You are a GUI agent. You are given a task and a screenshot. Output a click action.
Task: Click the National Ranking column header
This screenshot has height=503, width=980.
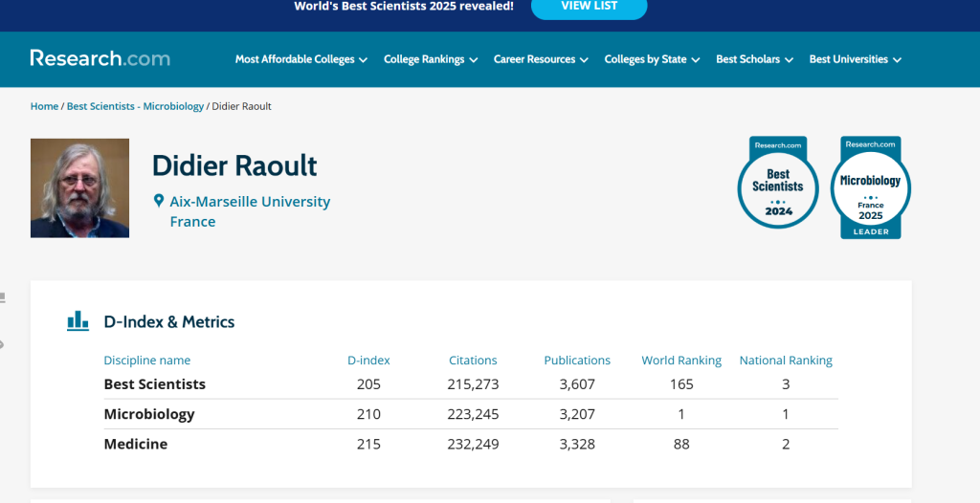coord(786,361)
